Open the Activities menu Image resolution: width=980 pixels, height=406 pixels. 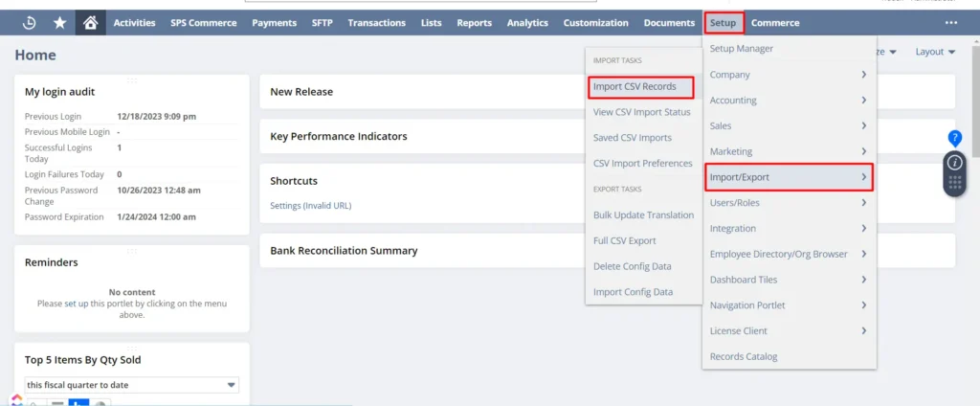point(134,23)
